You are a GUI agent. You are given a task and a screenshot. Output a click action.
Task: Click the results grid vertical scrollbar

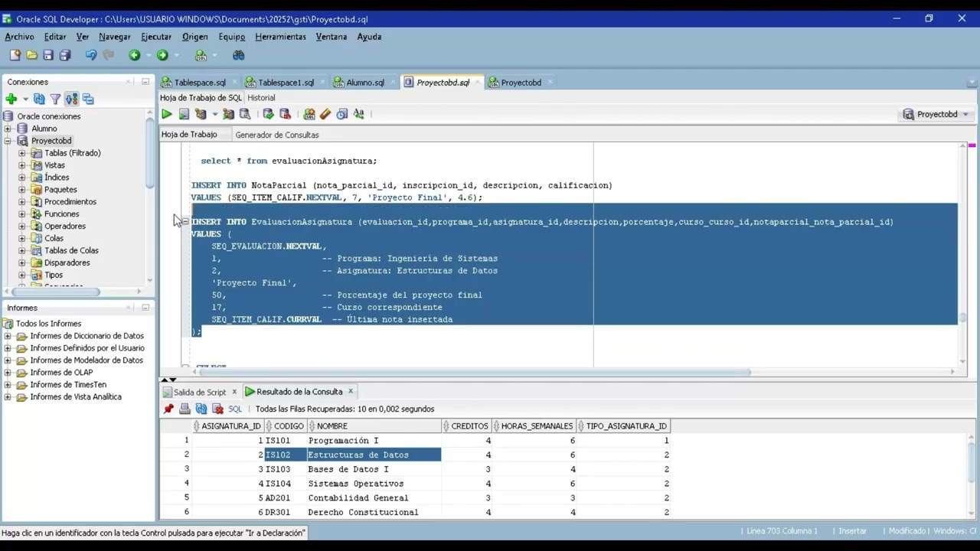coord(973,461)
